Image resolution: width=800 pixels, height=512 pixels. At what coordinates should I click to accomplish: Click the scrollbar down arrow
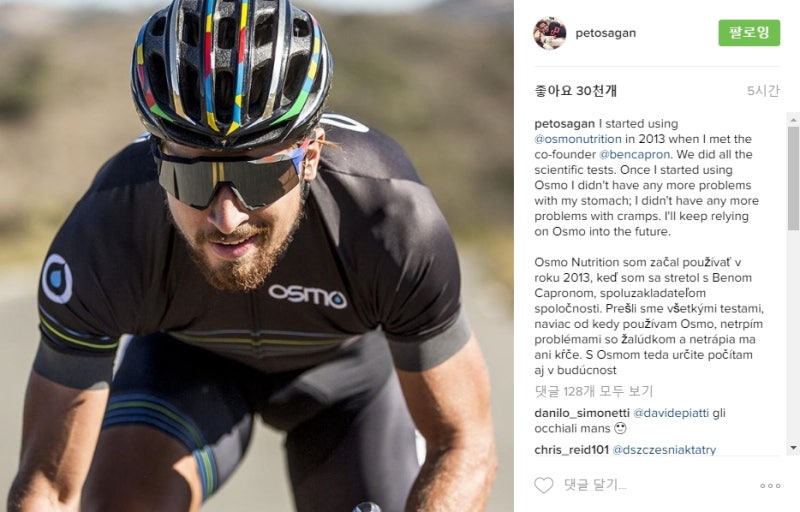point(793,448)
